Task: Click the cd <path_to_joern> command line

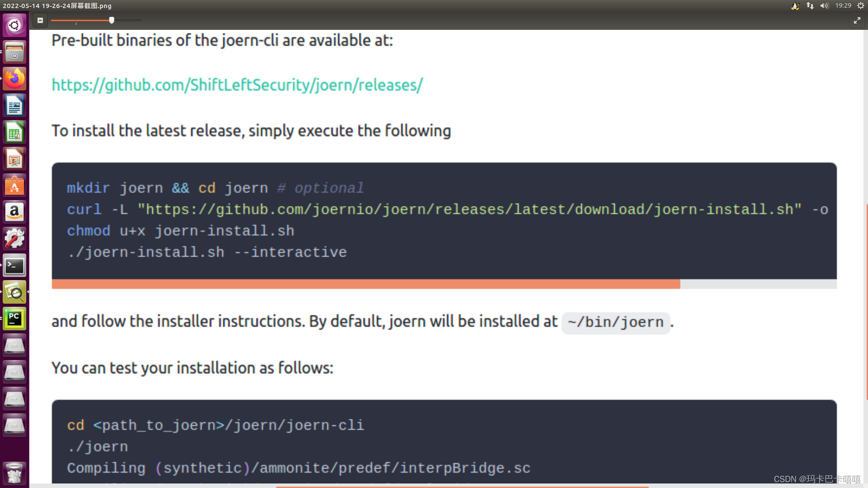Action: [216, 425]
